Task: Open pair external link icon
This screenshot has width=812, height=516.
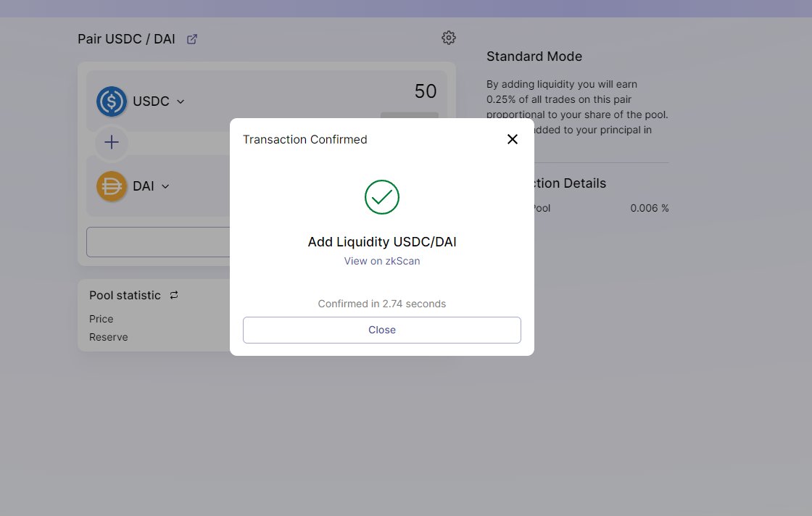Action: pos(192,39)
